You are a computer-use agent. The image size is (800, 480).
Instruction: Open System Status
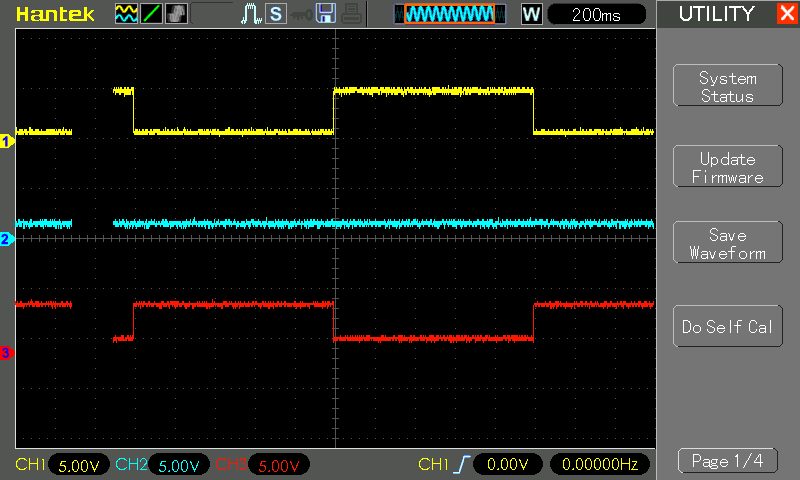(x=727, y=87)
